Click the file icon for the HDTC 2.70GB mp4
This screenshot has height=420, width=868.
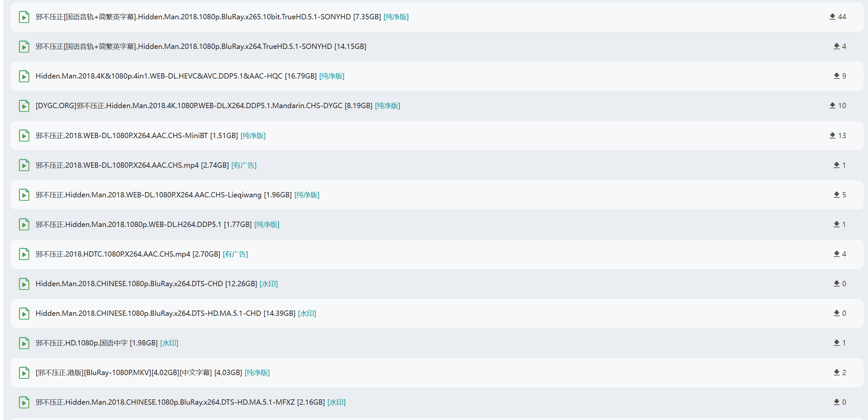pyautogui.click(x=24, y=254)
